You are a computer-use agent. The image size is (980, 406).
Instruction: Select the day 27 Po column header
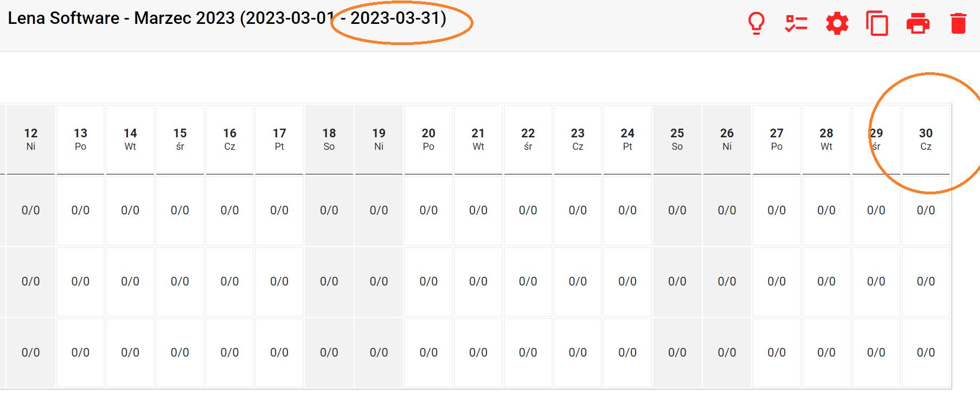tap(777, 139)
